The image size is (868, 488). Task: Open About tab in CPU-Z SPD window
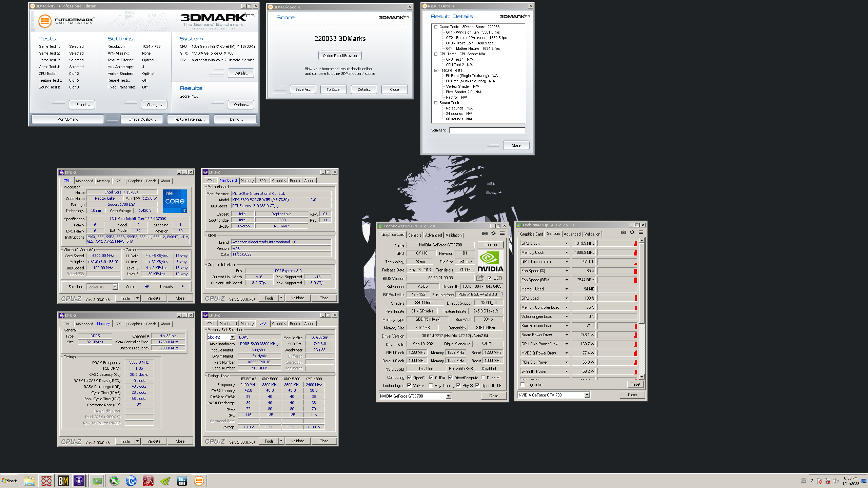[309, 324]
